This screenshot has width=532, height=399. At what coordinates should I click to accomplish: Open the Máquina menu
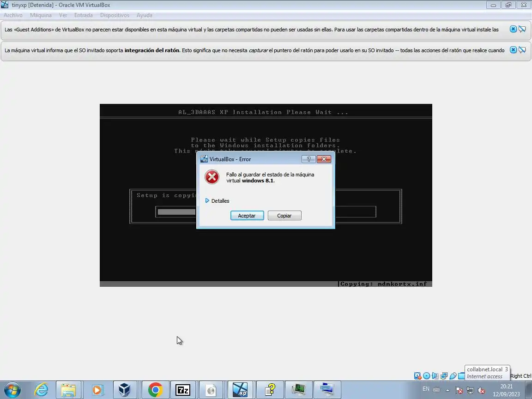[41, 15]
